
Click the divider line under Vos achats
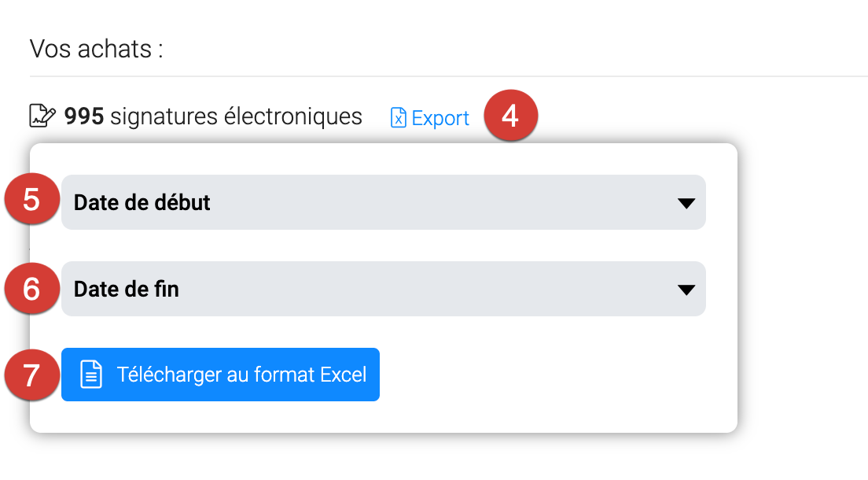tap(448, 76)
